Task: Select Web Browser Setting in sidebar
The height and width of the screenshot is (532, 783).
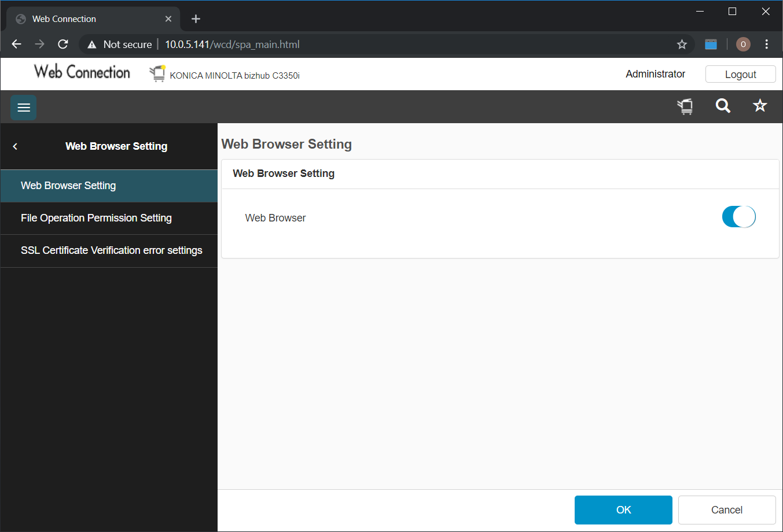Action: (68, 186)
